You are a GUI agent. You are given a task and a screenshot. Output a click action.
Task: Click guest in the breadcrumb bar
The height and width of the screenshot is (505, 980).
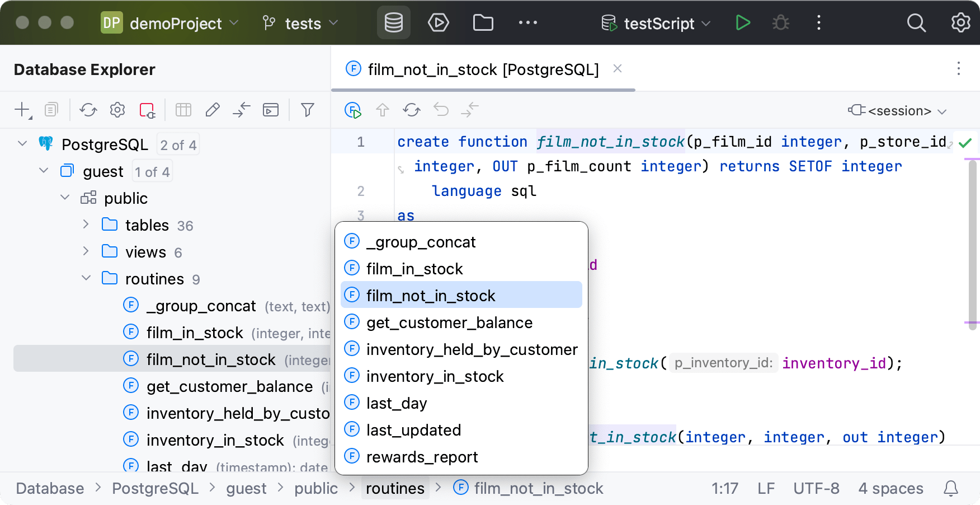pos(246,489)
